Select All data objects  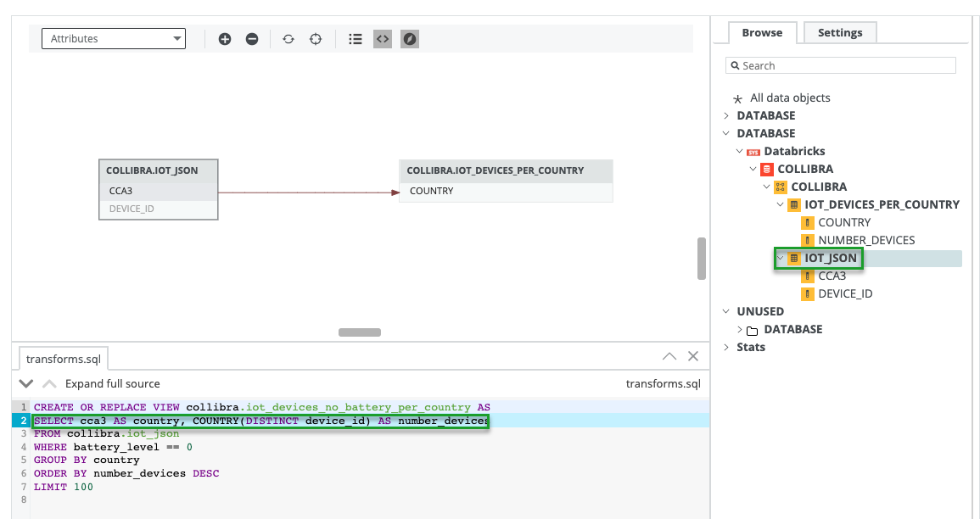789,98
